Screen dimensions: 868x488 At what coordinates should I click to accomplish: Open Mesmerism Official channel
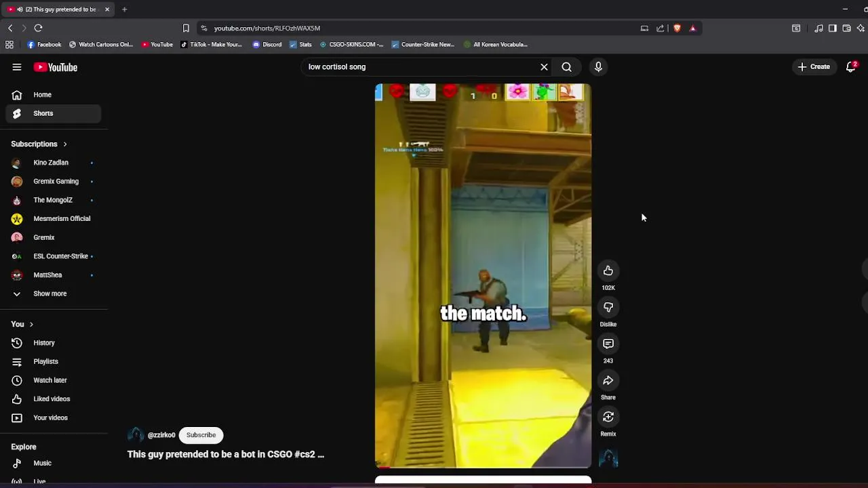(x=54, y=219)
